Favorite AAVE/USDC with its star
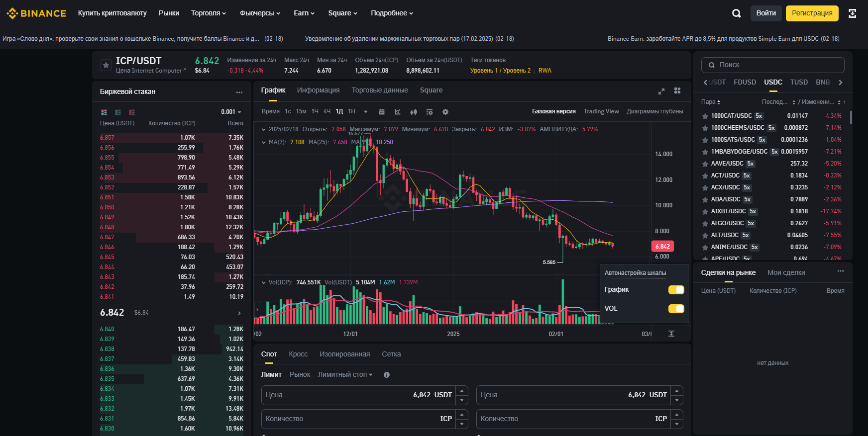The width and height of the screenshot is (868, 436). [x=705, y=164]
